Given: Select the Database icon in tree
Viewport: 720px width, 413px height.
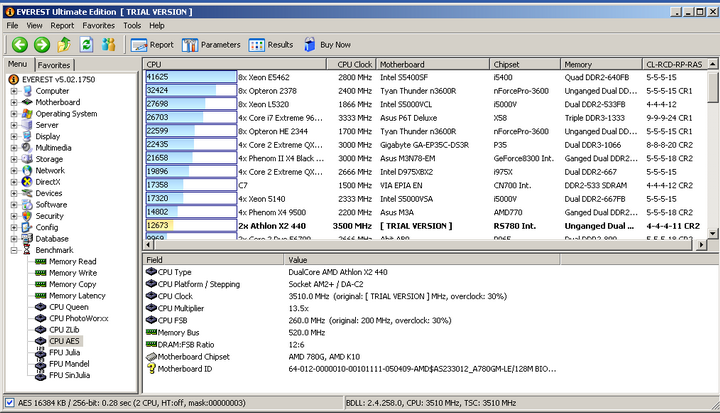Looking at the screenshot, I should [27, 238].
